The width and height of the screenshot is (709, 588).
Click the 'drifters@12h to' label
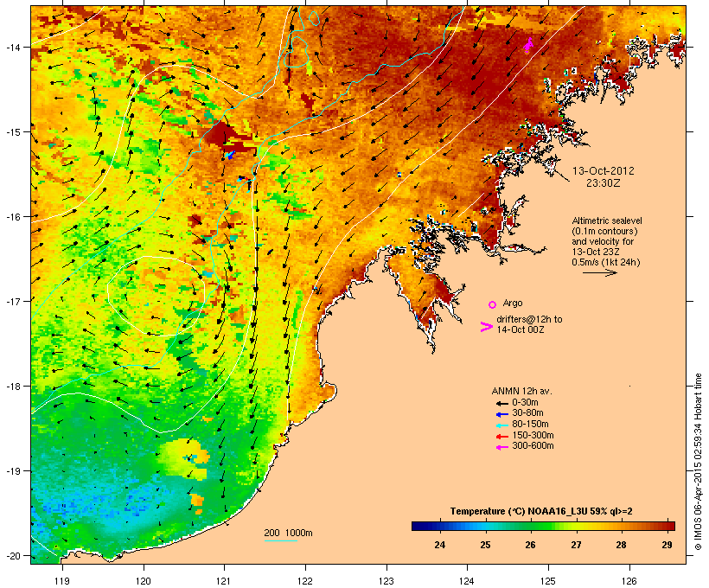point(529,319)
